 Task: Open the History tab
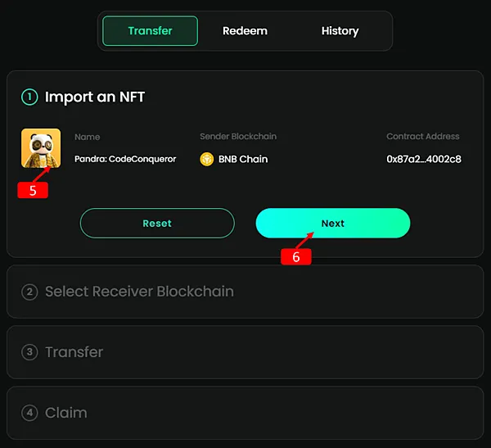(x=340, y=31)
